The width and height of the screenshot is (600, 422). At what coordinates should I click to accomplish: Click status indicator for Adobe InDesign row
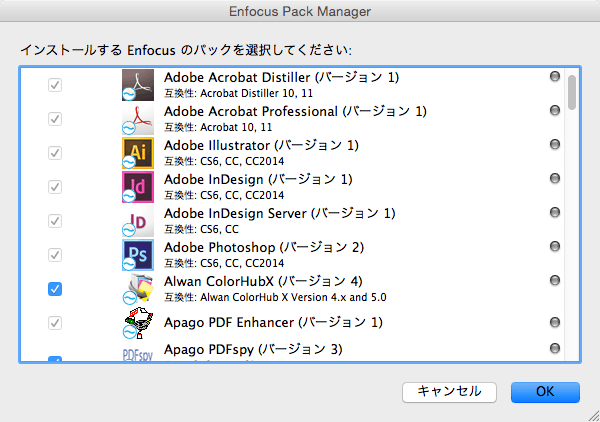click(x=555, y=179)
